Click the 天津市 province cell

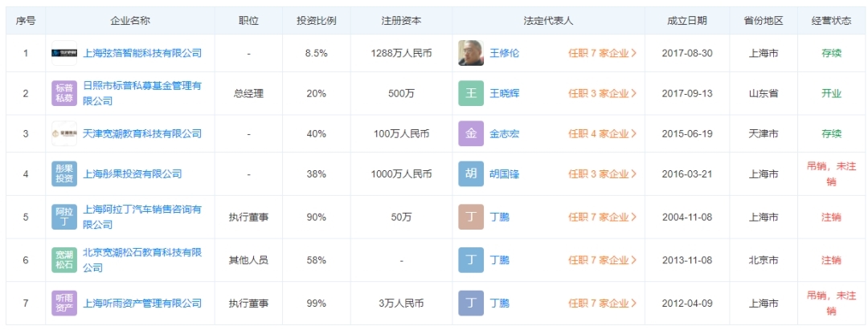tap(764, 133)
